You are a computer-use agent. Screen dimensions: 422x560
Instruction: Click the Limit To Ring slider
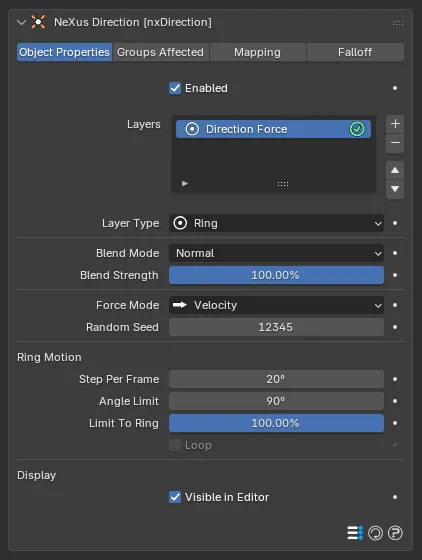[x=276, y=423]
